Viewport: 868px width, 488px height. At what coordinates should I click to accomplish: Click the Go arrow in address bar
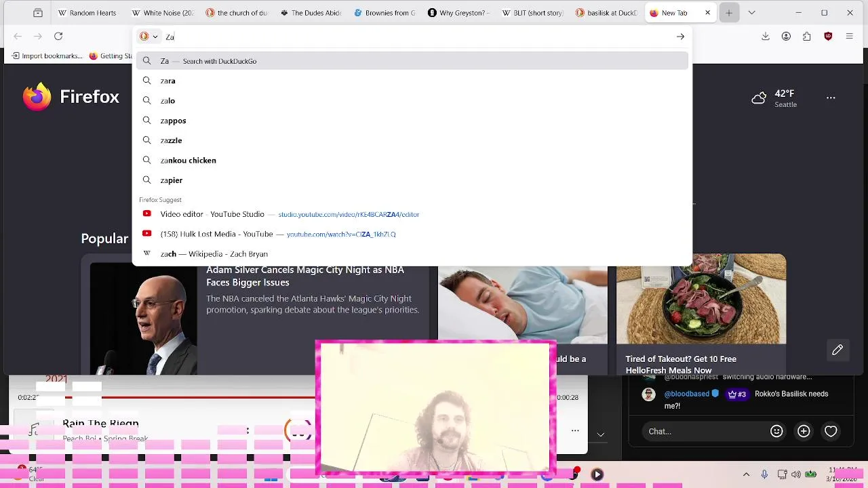(x=680, y=37)
